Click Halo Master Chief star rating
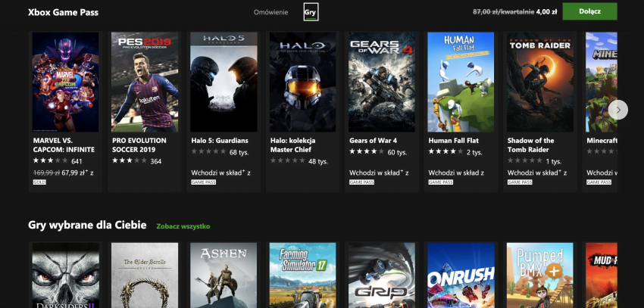The width and height of the screenshot is (644, 308). point(287,160)
